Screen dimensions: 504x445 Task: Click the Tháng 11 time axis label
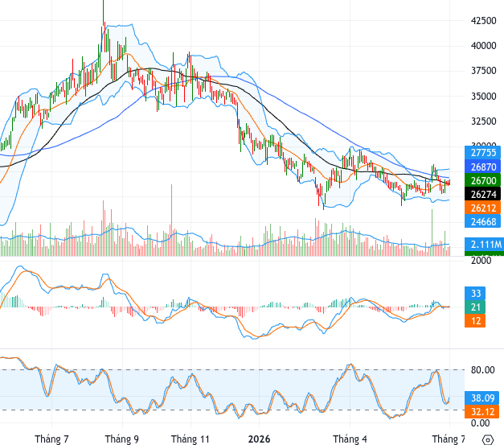190,439
